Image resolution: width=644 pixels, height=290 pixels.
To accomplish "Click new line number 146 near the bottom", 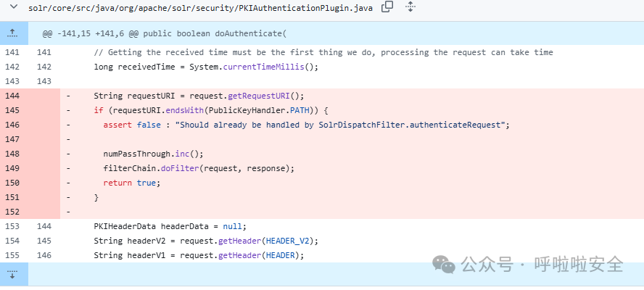I will click(44, 255).
